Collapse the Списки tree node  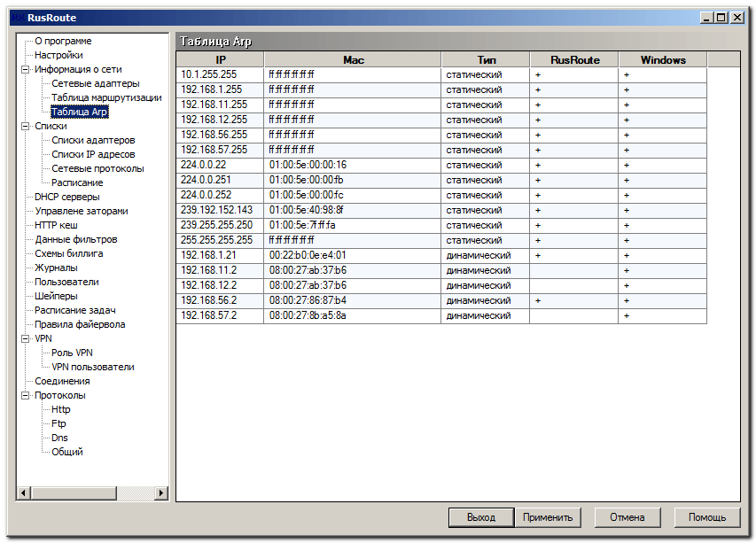[25, 127]
